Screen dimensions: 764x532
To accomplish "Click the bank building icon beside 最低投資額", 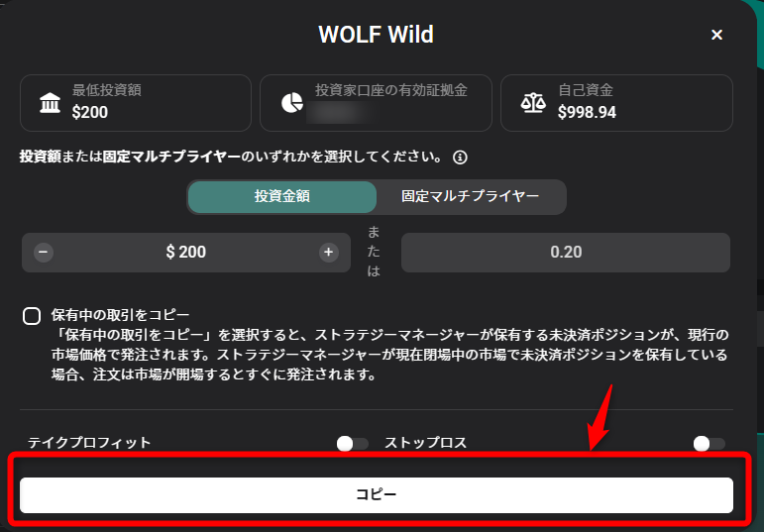I will (x=50, y=103).
